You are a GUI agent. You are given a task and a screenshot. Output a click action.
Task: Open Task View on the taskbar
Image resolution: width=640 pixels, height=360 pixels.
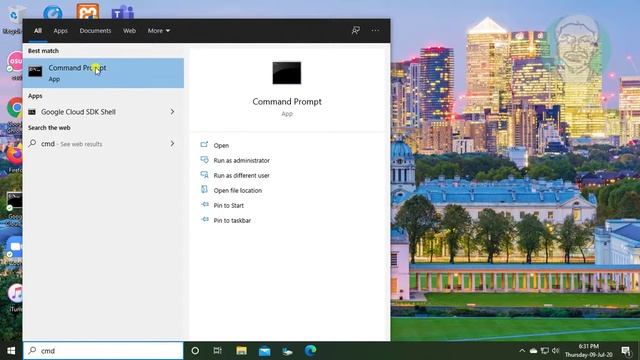coord(218,351)
